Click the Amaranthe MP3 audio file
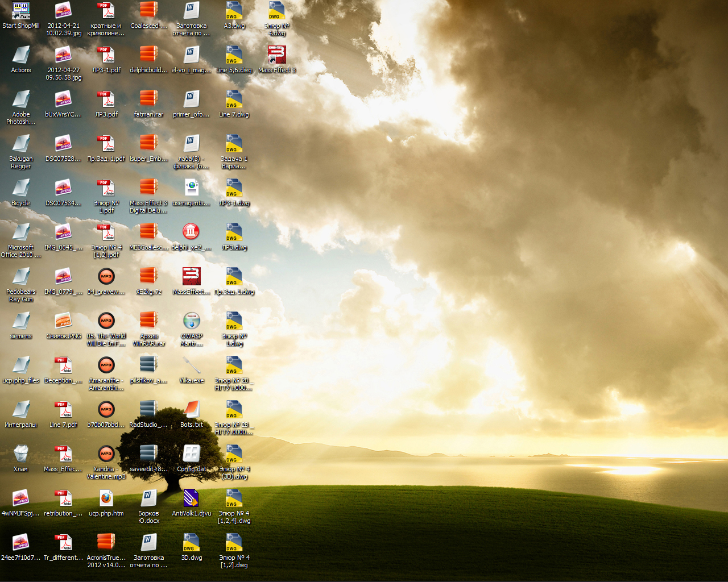The image size is (728, 582). point(106,373)
